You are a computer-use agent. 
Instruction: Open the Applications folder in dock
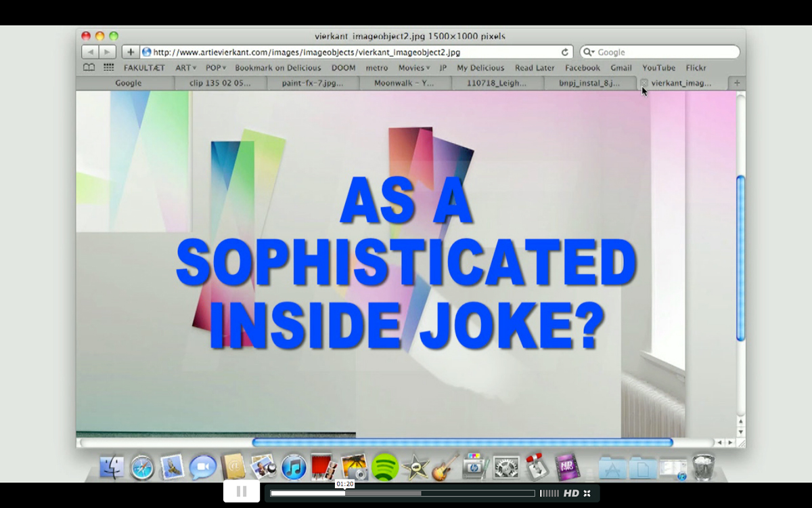tap(611, 467)
